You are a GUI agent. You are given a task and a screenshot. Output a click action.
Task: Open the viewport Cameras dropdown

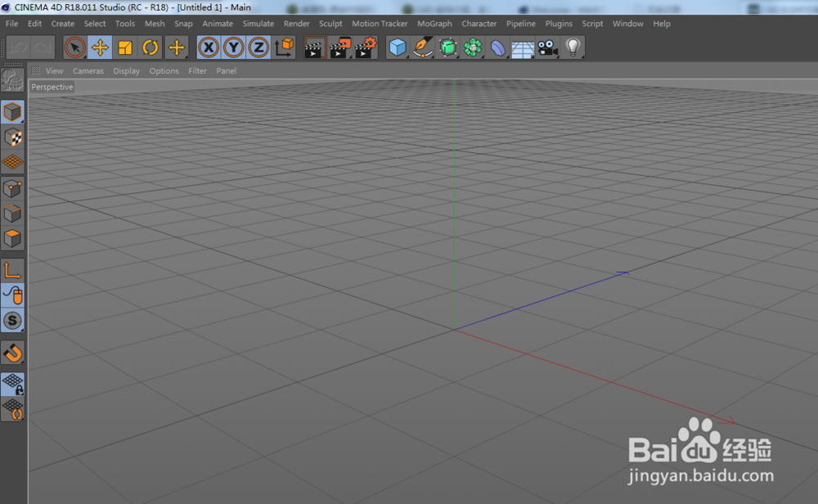pyautogui.click(x=88, y=71)
